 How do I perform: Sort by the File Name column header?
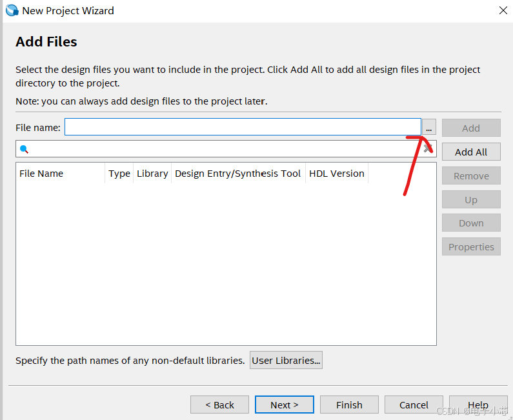click(41, 174)
